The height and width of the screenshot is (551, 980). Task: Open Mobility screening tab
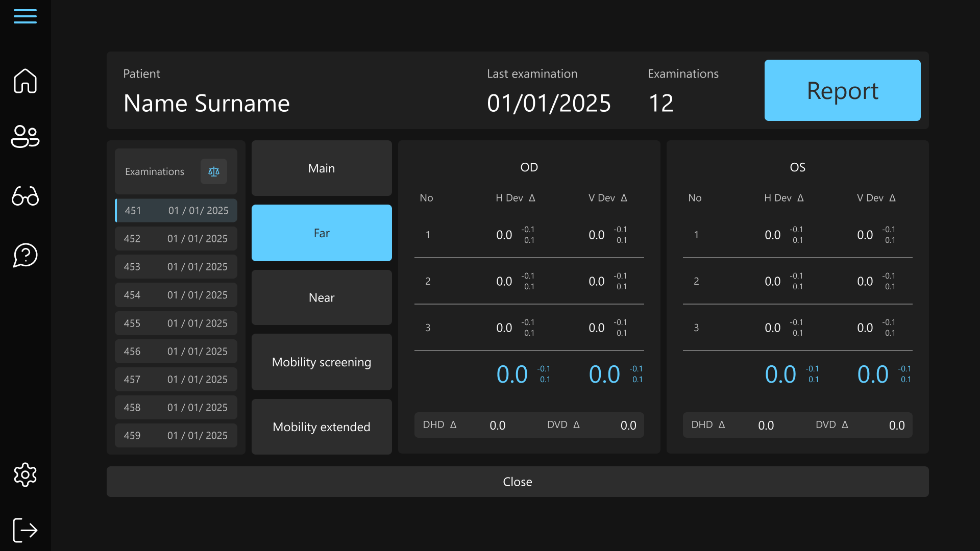point(322,362)
